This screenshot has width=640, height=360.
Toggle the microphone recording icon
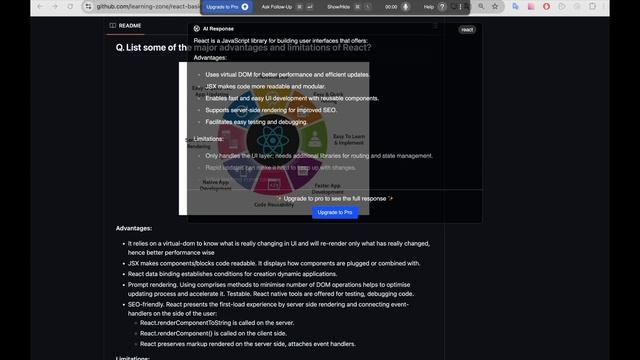click(405, 7)
